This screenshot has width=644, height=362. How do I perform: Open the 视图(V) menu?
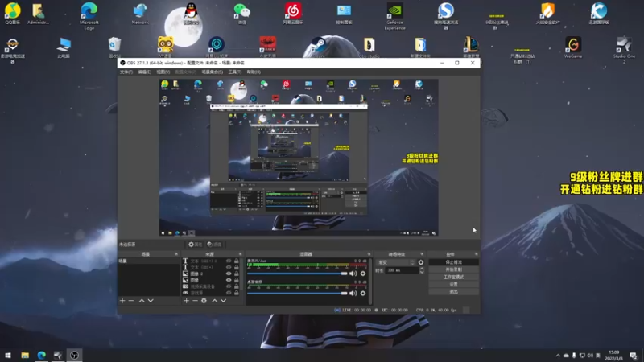tap(163, 72)
